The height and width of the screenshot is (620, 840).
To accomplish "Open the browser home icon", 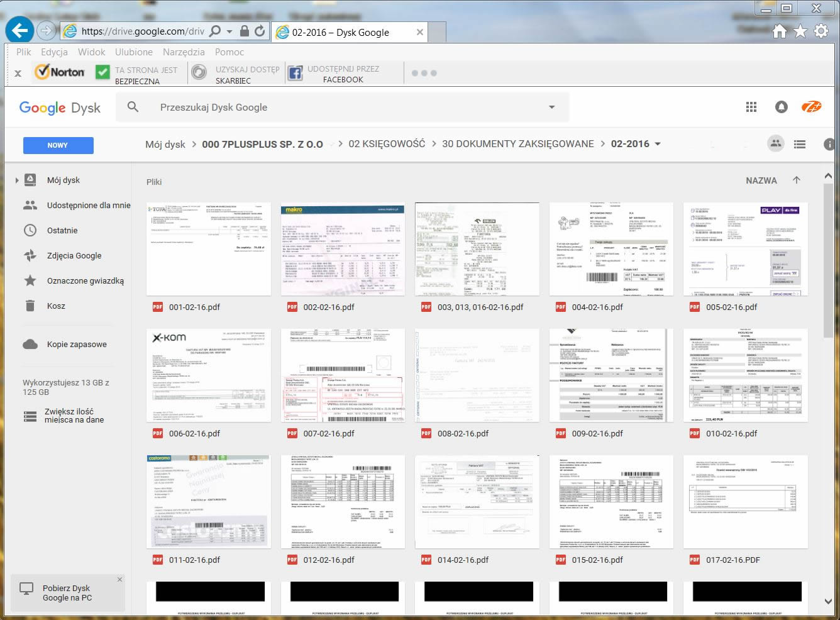I will tap(780, 31).
